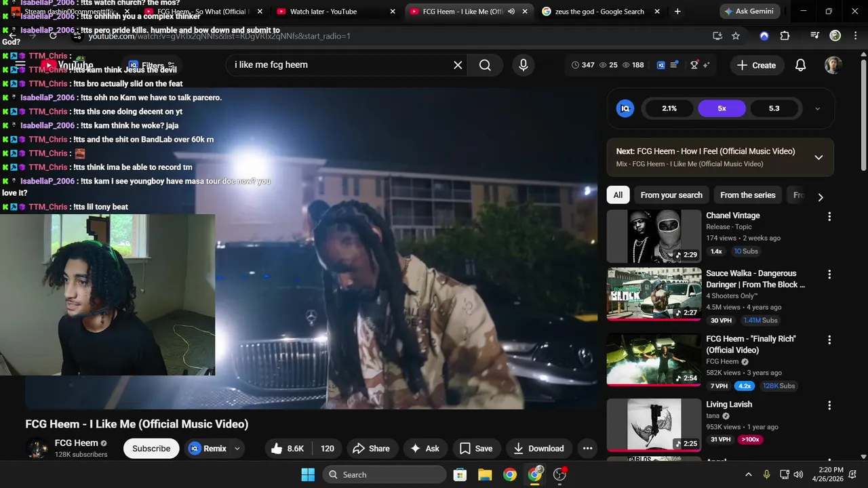Like the video showing 8.6K
The width and height of the screenshot is (868, 488).
point(288,448)
